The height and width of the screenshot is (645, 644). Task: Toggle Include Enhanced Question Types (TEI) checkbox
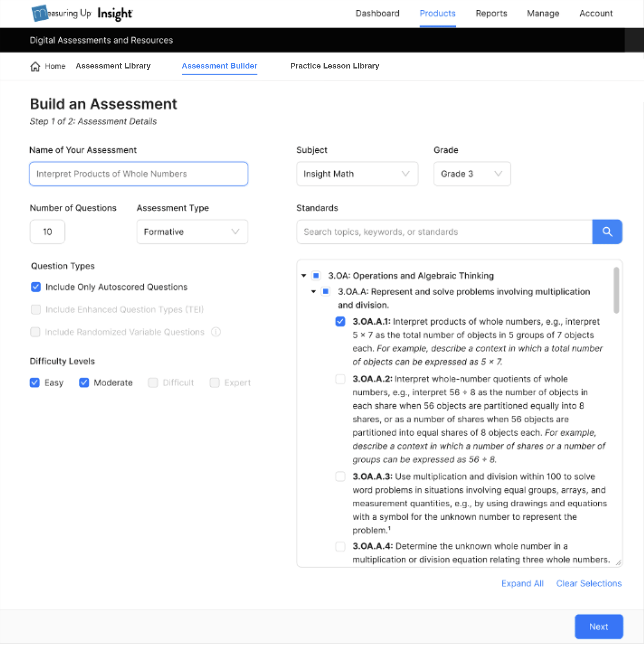pyautogui.click(x=36, y=310)
